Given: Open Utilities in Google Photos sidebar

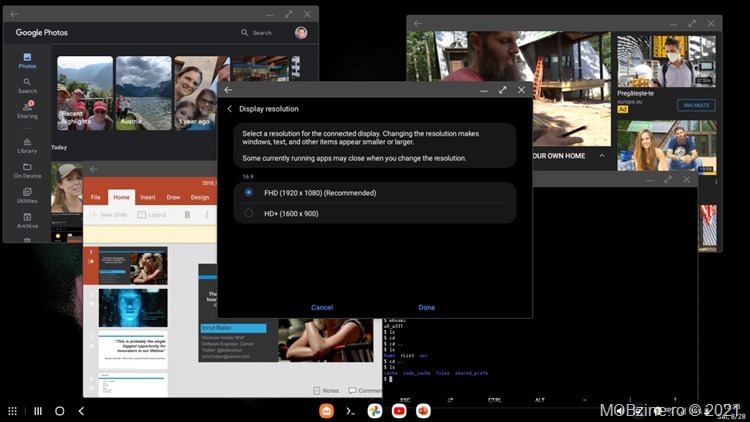Looking at the screenshot, I should coord(27,196).
